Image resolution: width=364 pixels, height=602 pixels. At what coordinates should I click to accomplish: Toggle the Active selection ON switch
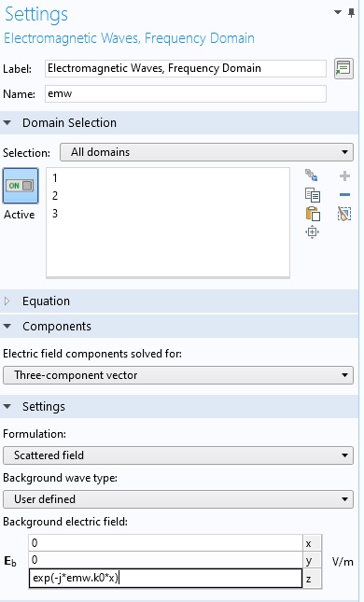21,186
